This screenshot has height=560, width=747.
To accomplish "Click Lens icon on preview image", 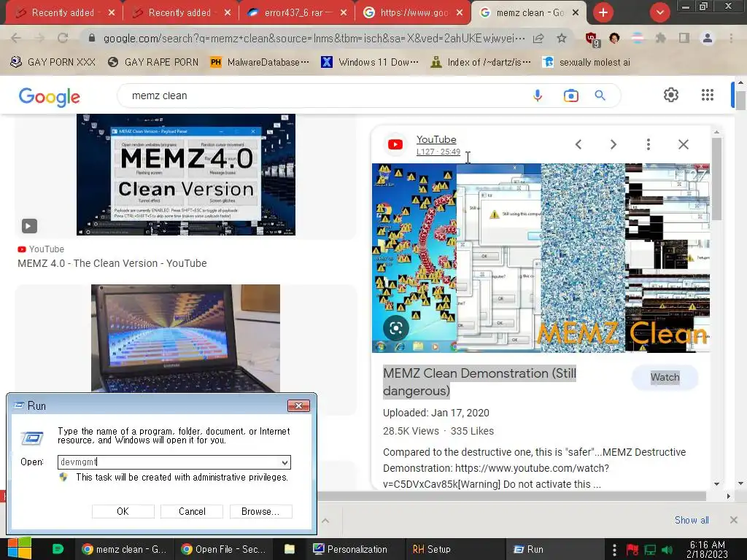I will [396, 327].
